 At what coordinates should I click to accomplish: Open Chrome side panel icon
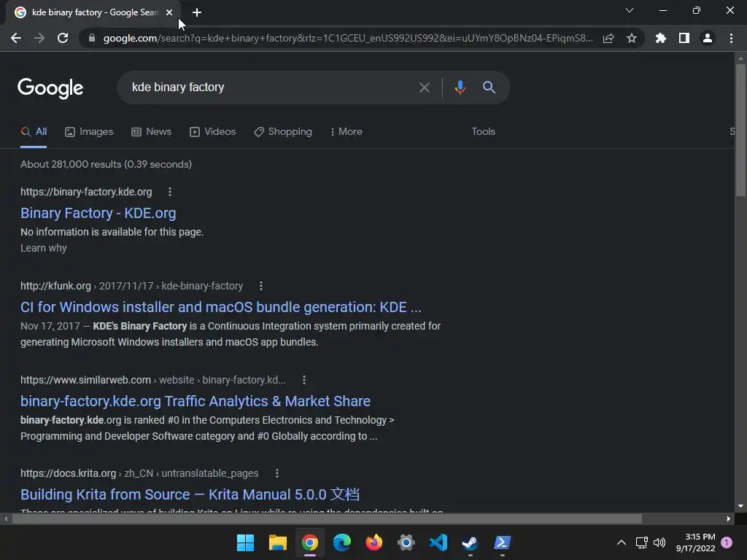684,38
